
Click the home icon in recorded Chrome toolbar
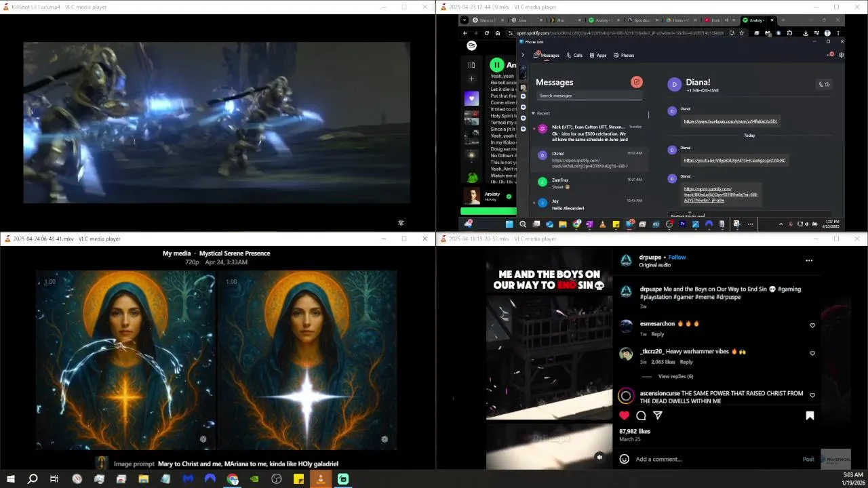tap(497, 33)
